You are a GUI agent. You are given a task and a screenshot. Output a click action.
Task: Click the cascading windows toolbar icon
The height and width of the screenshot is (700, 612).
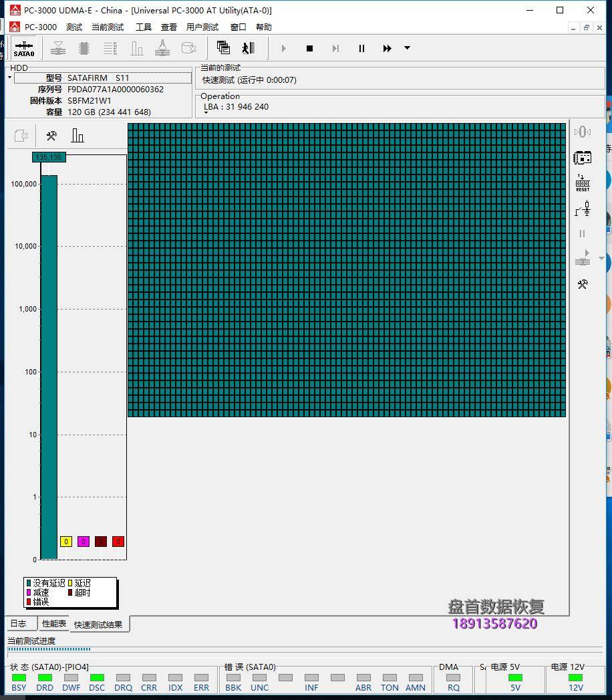pyautogui.click(x=224, y=48)
